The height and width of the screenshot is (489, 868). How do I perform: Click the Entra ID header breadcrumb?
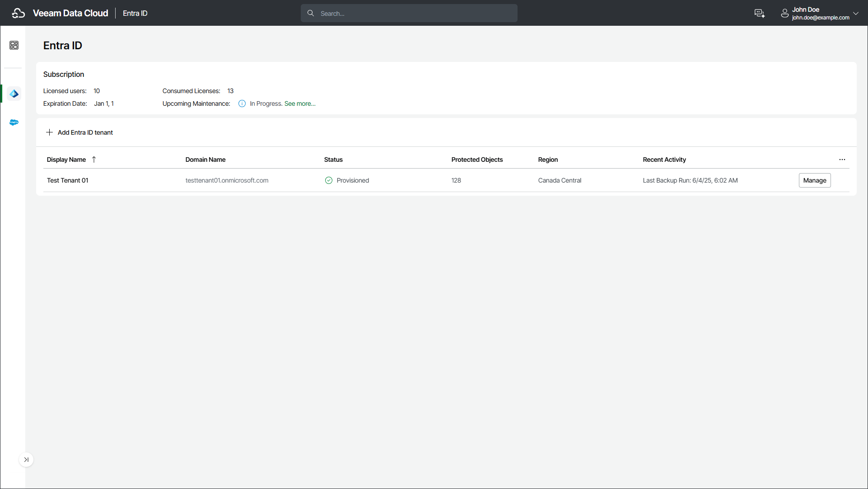(135, 13)
